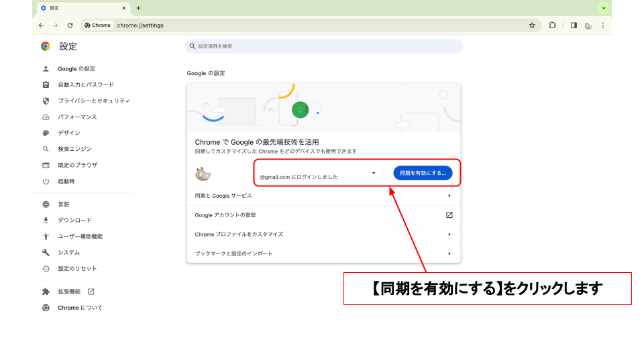Expand ブックマークと設定のインポート row
644x362 pixels.
click(449, 253)
